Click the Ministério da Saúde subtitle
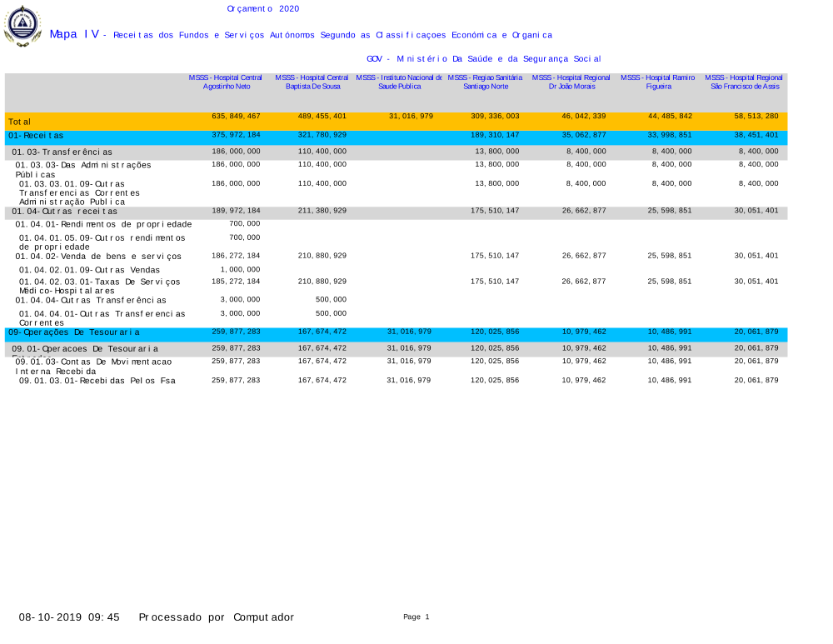This screenshot has width=833, height=644. (x=483, y=59)
